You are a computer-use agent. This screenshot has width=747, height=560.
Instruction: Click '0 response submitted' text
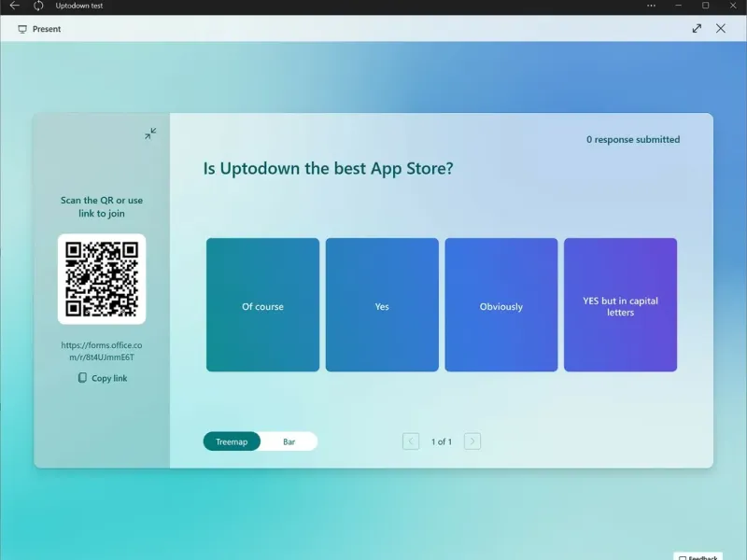coord(633,139)
